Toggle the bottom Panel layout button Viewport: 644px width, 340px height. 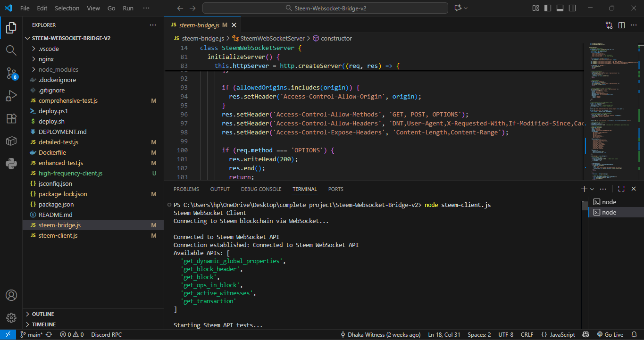click(x=560, y=8)
